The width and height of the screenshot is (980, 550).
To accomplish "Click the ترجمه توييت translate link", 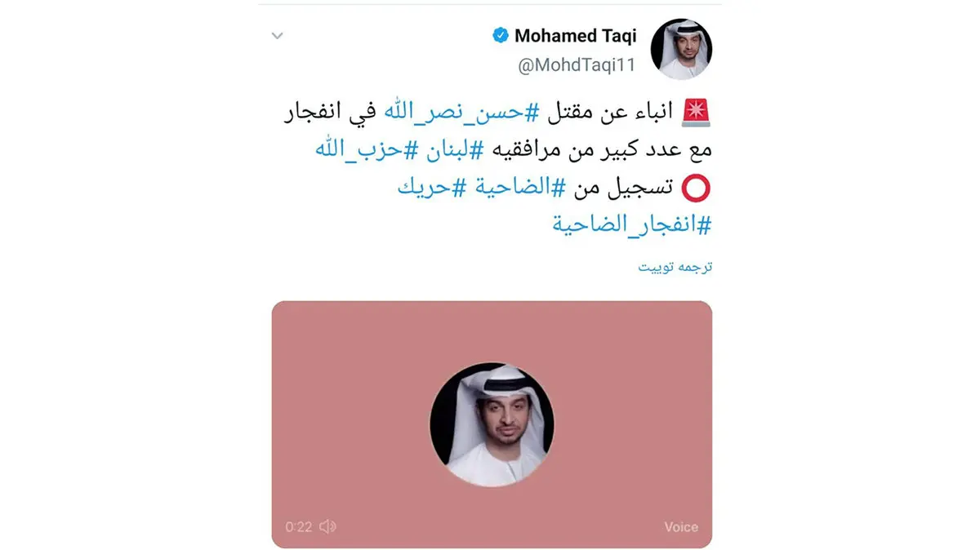I will point(675,267).
